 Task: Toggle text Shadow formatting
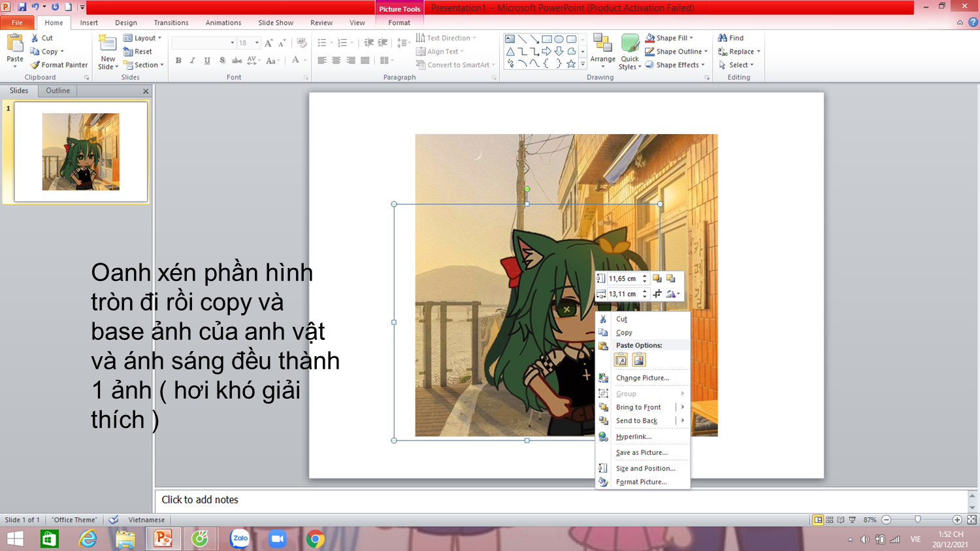tap(222, 61)
